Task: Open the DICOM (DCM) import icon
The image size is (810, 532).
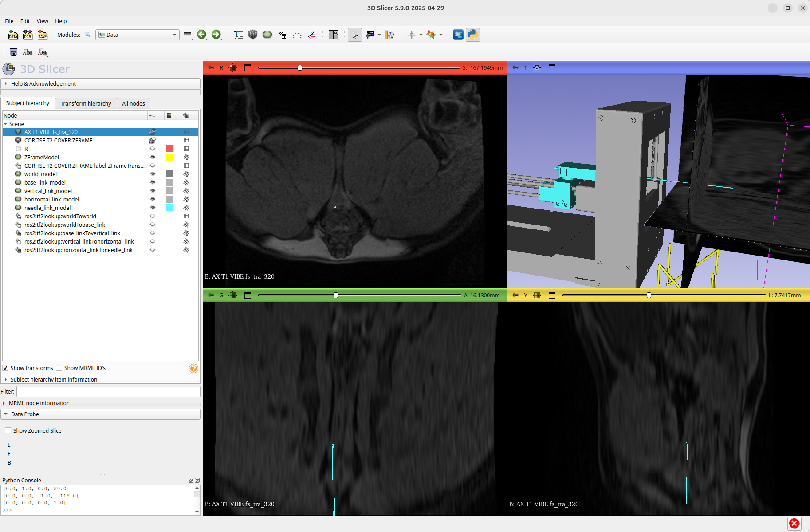Action: coord(28,35)
